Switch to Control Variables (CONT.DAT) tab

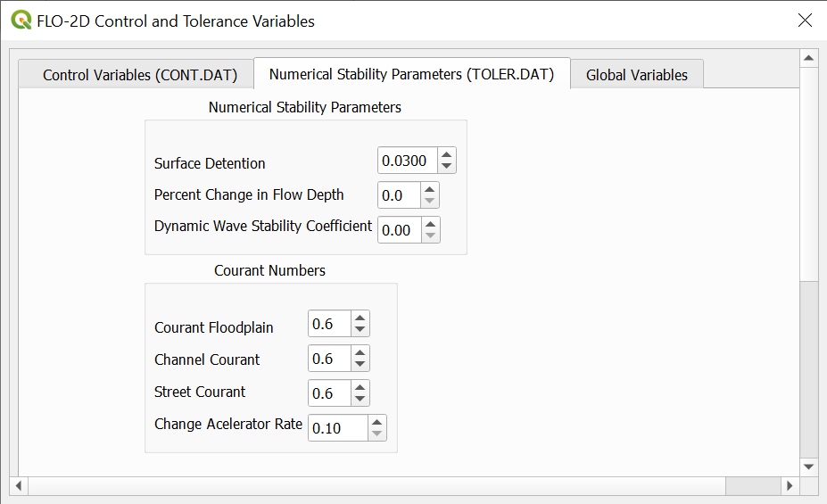click(x=140, y=75)
